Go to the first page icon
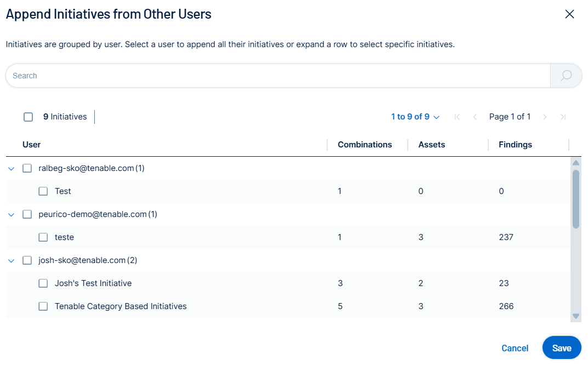 pos(457,117)
